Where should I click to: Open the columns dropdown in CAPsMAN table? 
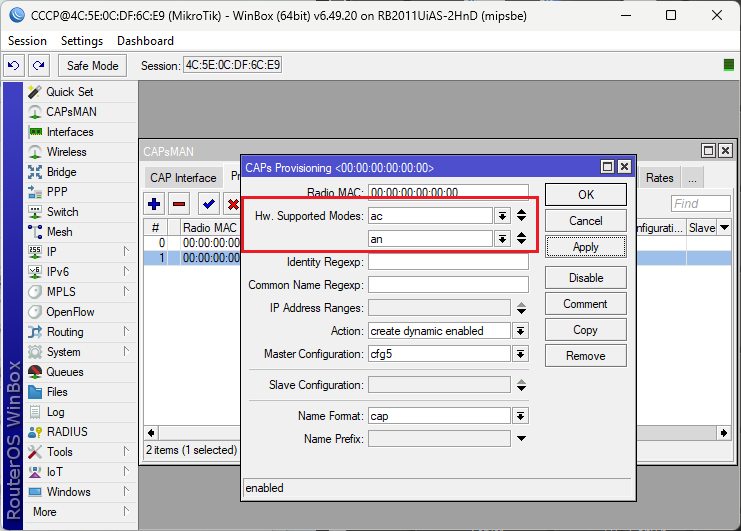click(x=724, y=228)
